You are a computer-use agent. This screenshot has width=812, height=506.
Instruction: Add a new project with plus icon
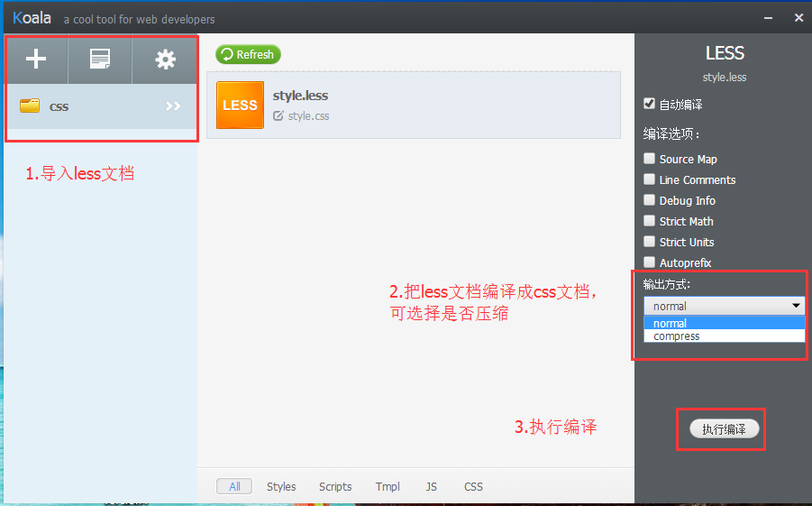click(x=36, y=60)
